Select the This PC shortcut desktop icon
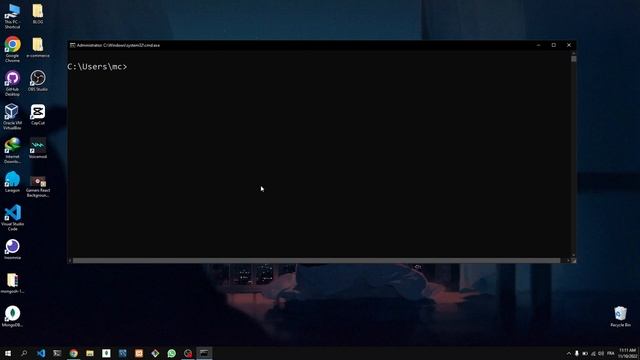Screen dimensions: 640x360 click(x=12, y=16)
